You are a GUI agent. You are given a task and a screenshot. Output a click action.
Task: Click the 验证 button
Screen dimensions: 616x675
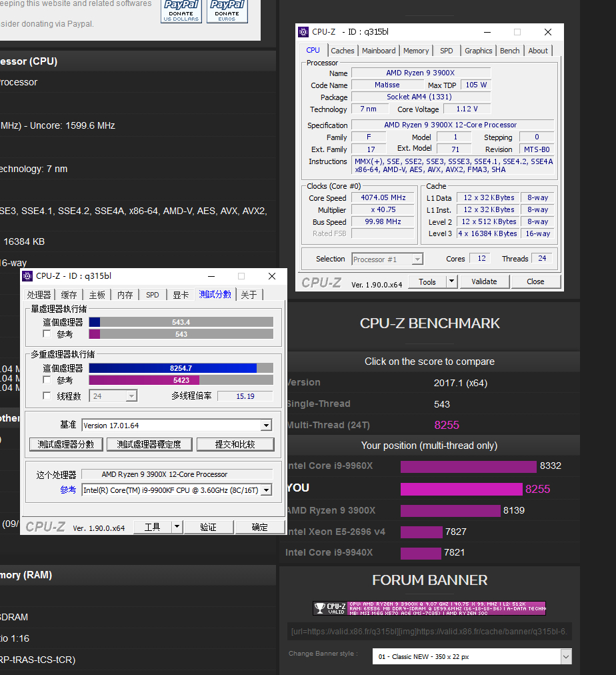click(x=209, y=527)
